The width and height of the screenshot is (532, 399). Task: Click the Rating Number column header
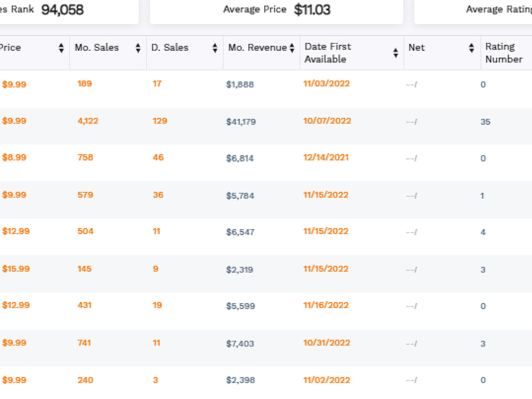[x=504, y=53]
